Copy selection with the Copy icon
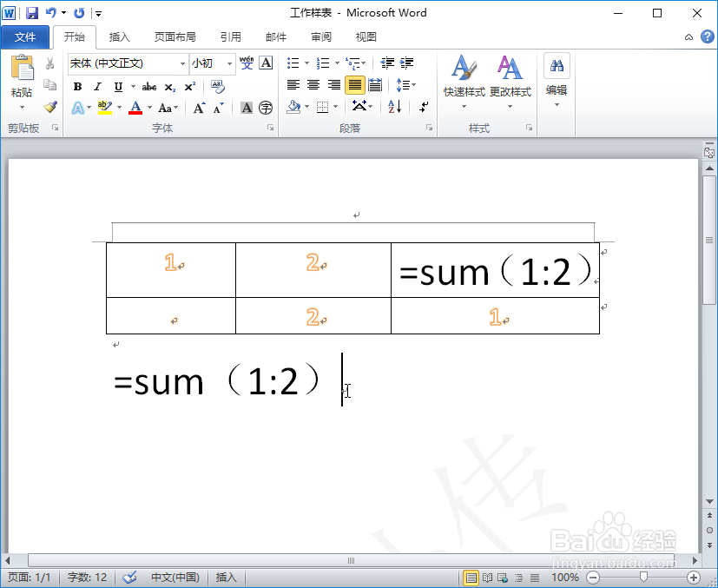 coord(49,85)
